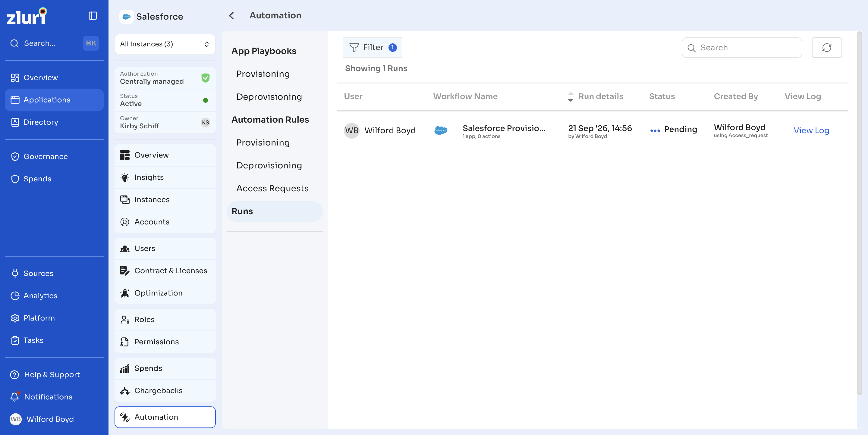
Task: Click the vertical scrollbar of the runs table
Action: 860,213
